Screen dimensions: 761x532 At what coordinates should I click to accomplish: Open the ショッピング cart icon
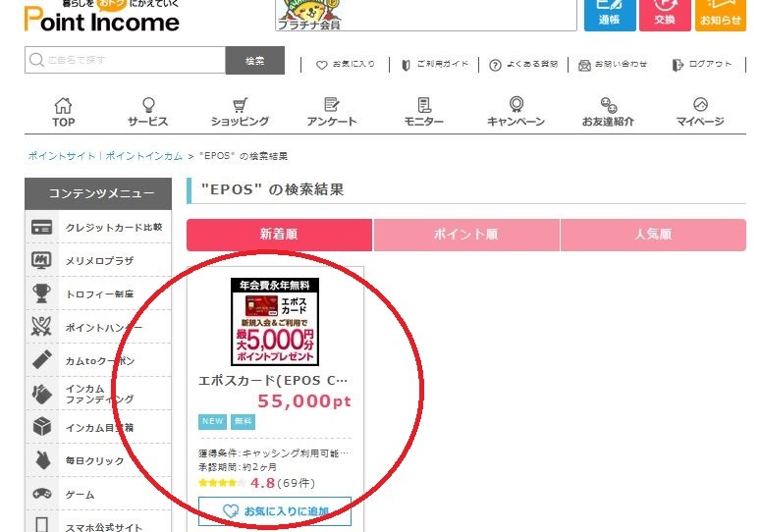click(x=240, y=105)
